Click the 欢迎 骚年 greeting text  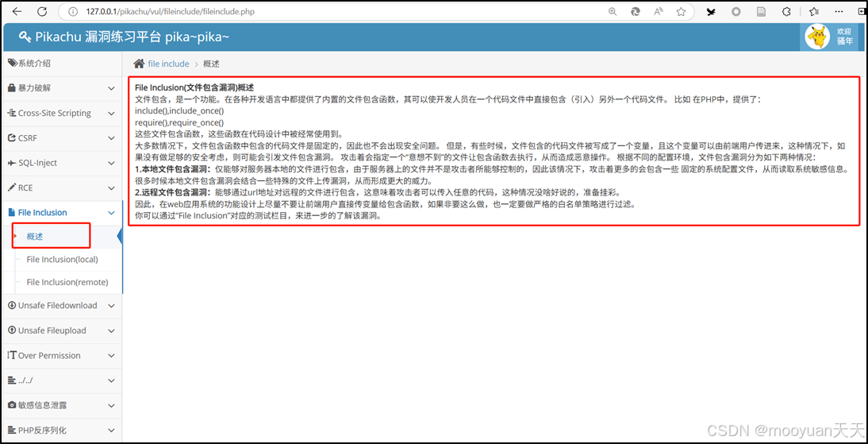845,37
